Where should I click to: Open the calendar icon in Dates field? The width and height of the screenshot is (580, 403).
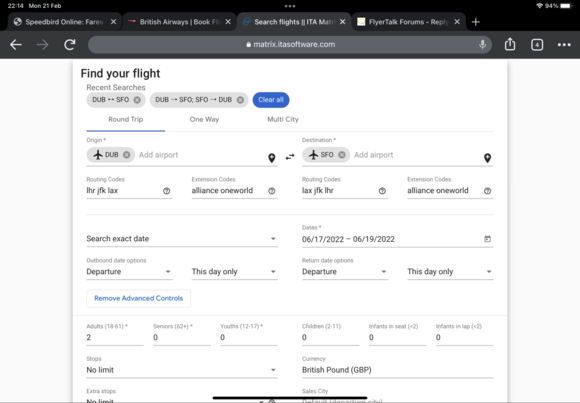click(488, 239)
